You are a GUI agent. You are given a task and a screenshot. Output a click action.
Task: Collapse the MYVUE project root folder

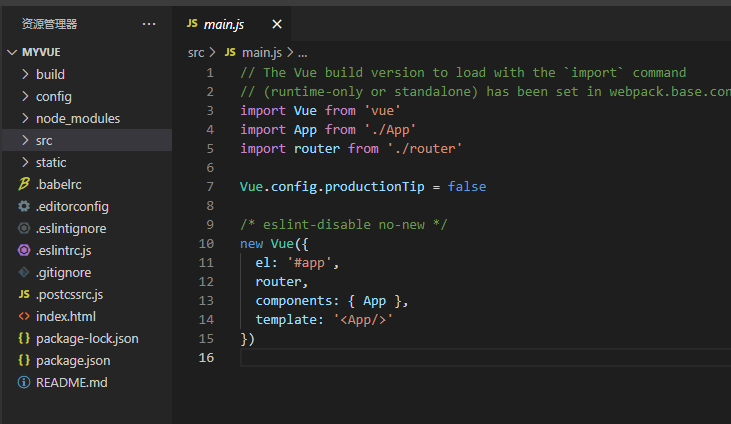tap(12, 52)
